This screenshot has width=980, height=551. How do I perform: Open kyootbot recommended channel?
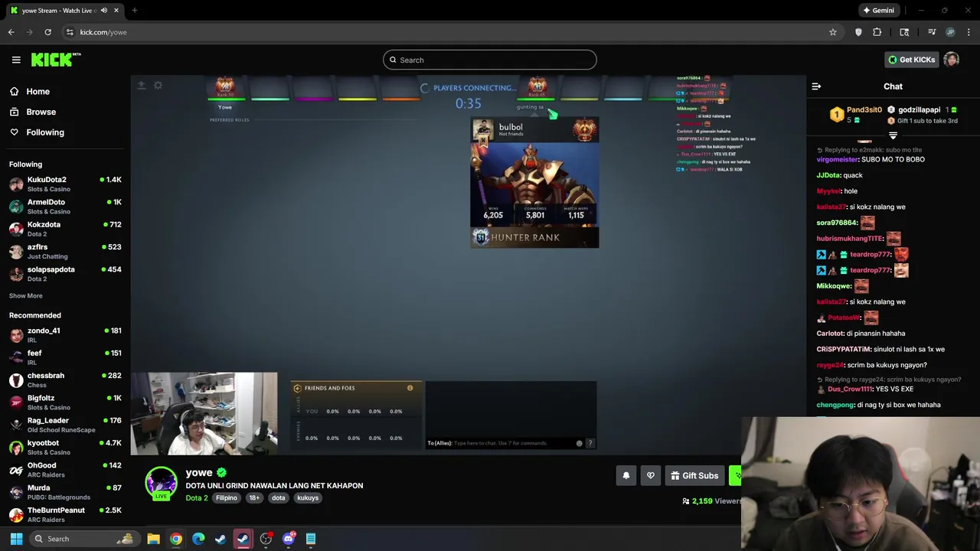pos(65,447)
